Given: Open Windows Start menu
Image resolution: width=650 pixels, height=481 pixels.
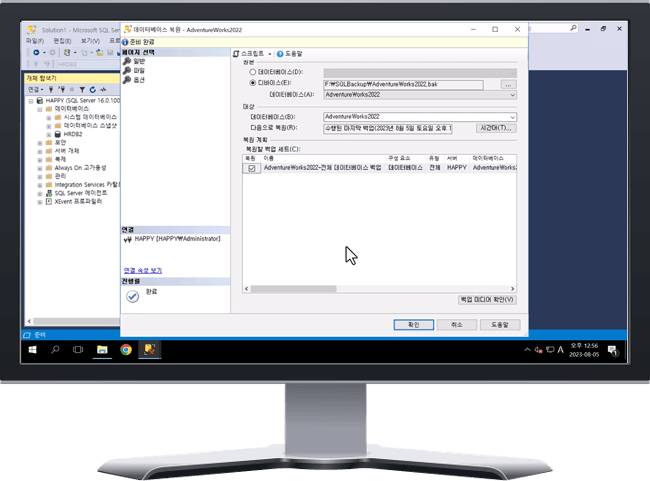Looking at the screenshot, I should 32,350.
